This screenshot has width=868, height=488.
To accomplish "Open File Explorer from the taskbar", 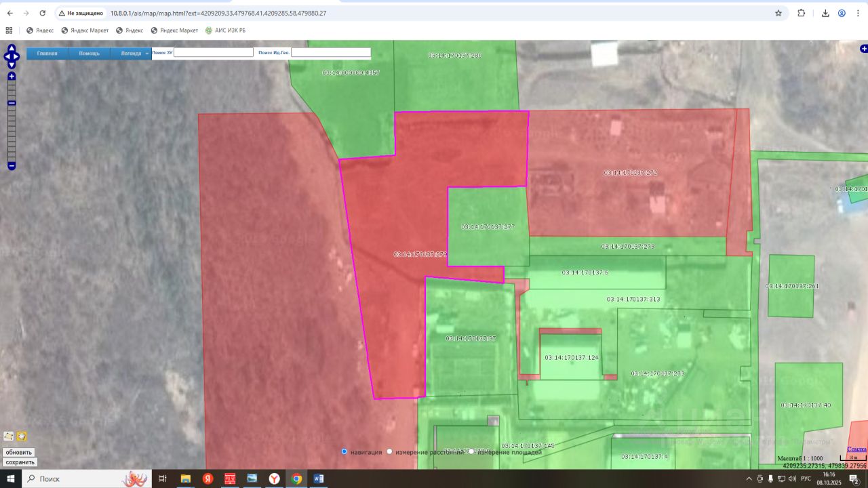I will [x=185, y=479].
